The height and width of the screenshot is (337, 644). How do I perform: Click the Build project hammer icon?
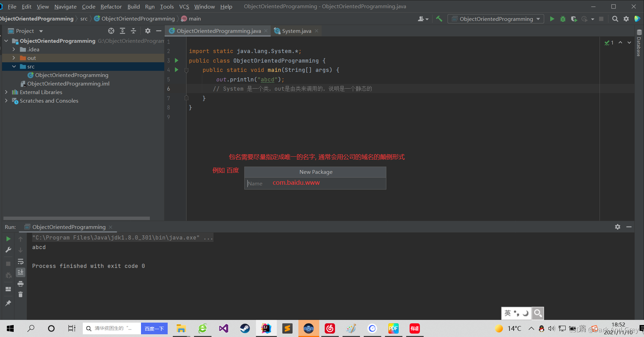[x=439, y=19]
